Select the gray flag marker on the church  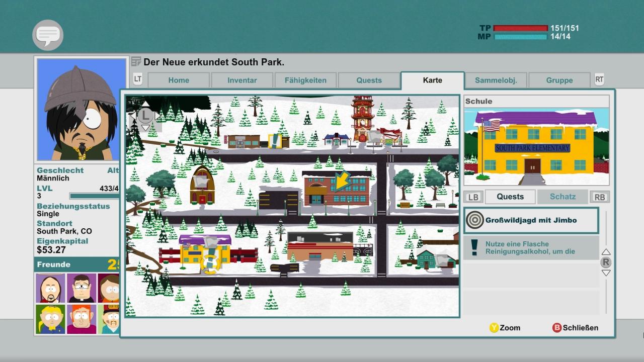[200, 181]
